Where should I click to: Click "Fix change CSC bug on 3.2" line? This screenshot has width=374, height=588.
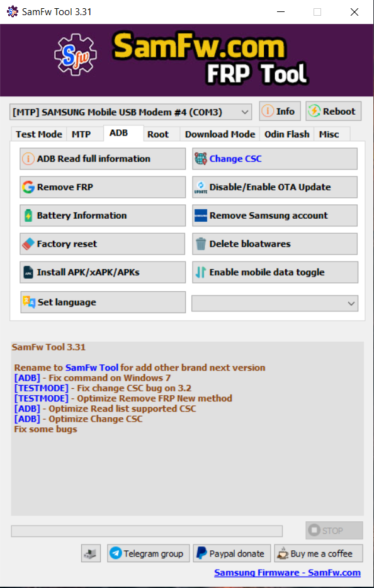click(x=134, y=388)
